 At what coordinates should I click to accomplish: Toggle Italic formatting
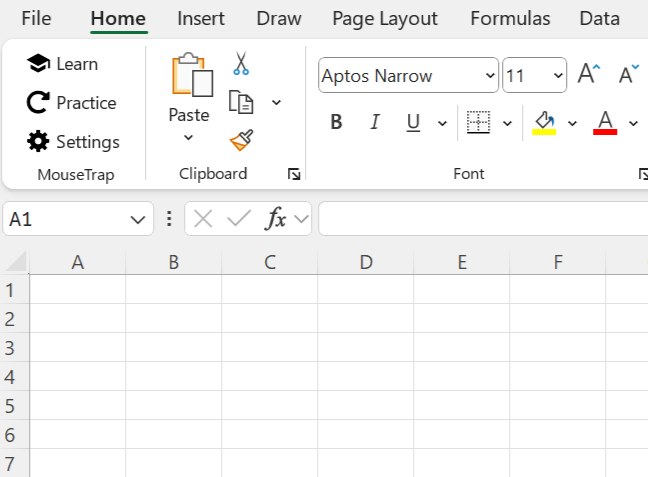click(x=375, y=122)
